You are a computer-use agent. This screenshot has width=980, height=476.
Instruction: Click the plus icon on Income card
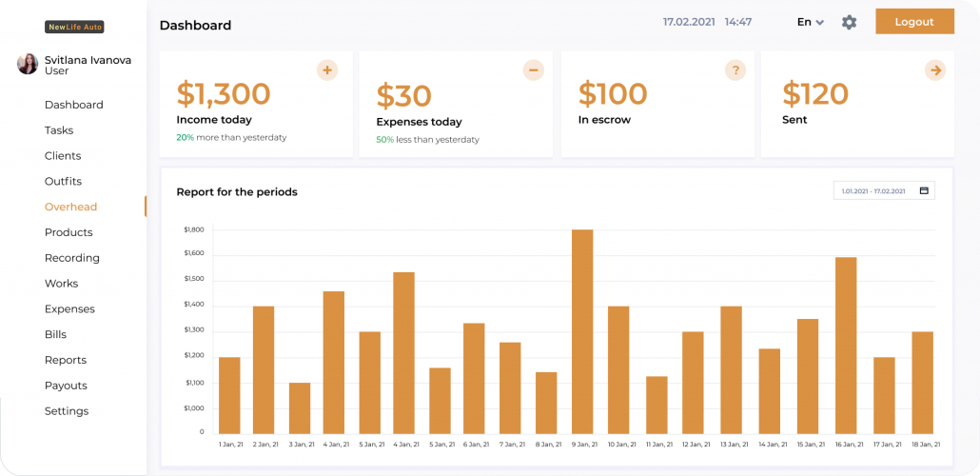(x=327, y=69)
